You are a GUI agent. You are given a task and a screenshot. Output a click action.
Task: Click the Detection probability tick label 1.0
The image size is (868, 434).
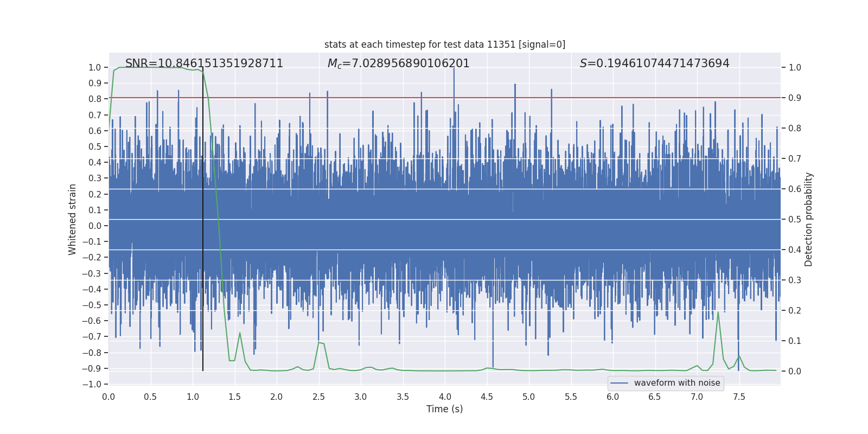[795, 67]
